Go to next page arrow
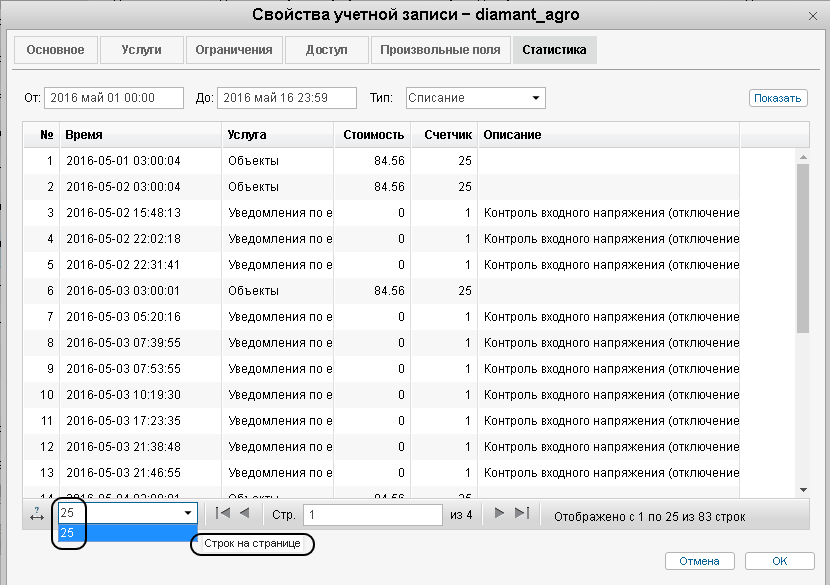Screen dimensions: 830x585 click(x=500, y=514)
